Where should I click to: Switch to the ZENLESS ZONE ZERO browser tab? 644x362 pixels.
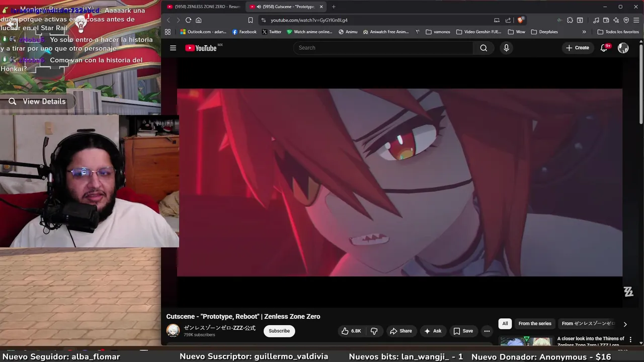point(203,7)
